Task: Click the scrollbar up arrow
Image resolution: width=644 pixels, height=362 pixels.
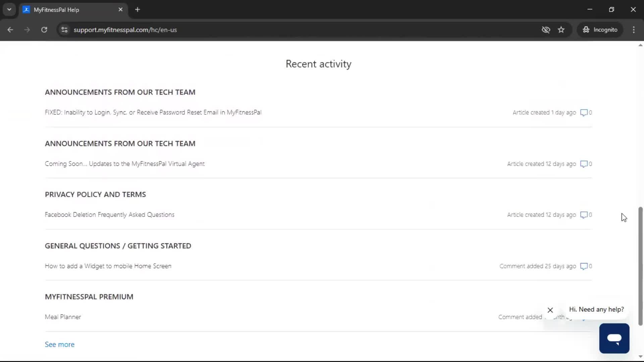Action: pos(640,45)
